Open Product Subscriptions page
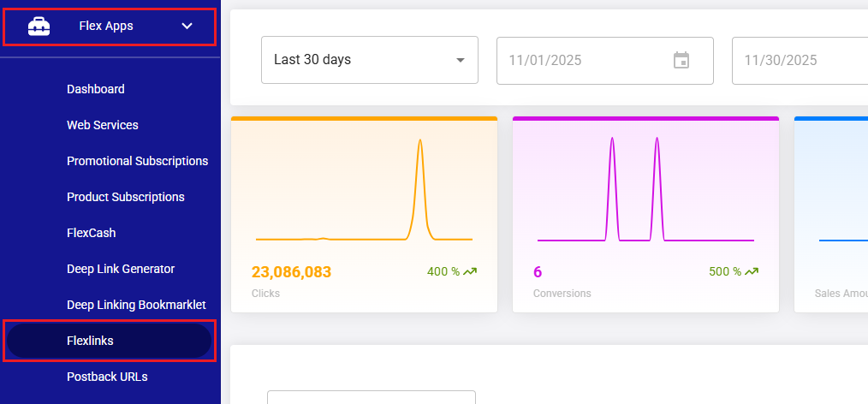 [125, 197]
